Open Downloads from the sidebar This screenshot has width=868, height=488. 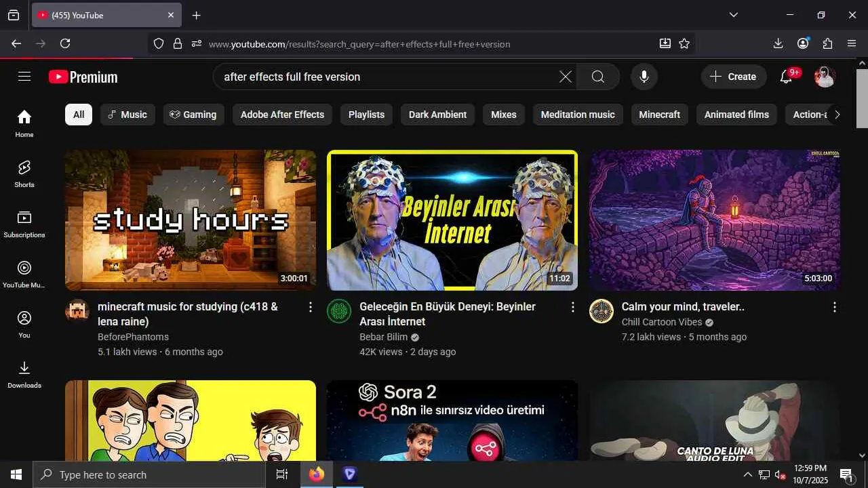pyautogui.click(x=24, y=374)
